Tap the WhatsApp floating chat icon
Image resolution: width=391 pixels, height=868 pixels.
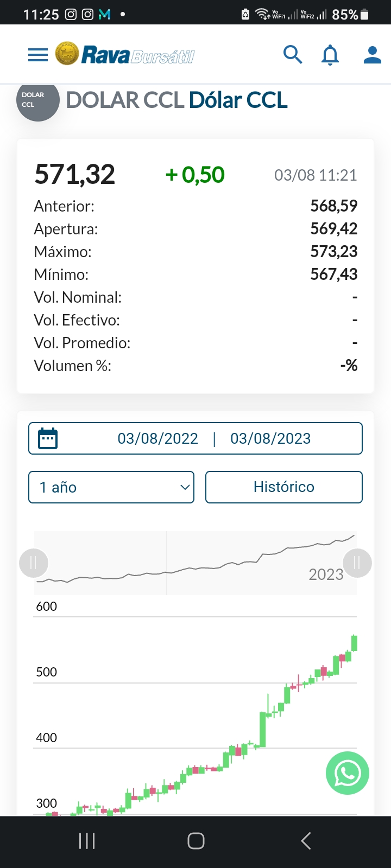[x=348, y=773]
